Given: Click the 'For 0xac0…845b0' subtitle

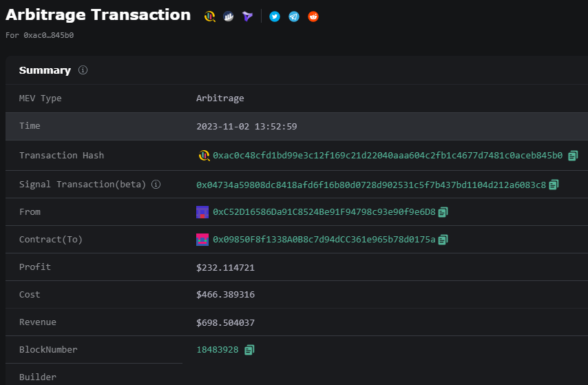Looking at the screenshot, I should tap(40, 35).
